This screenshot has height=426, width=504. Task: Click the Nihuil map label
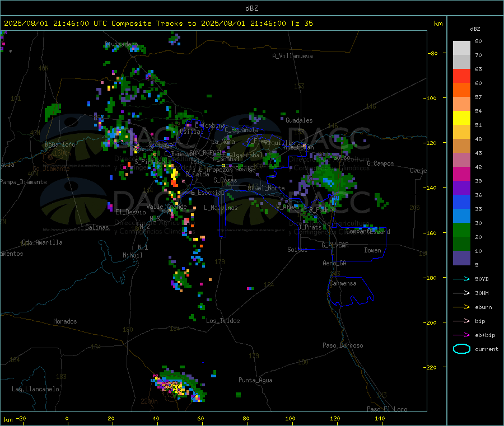tap(132, 255)
